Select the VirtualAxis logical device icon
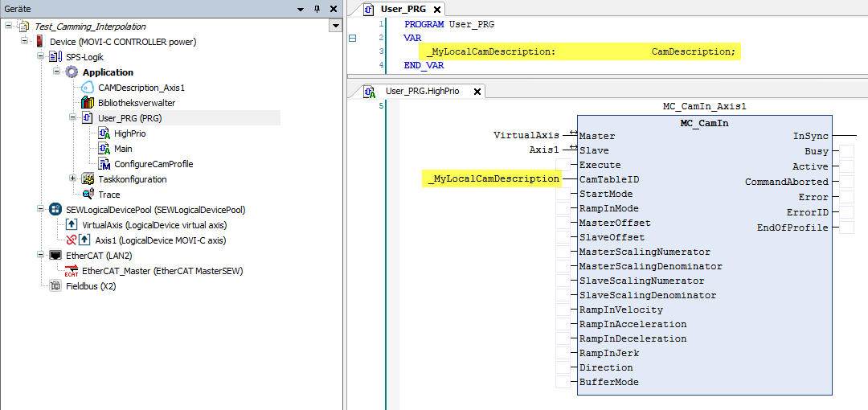Screen dimensions: 868x410 click(x=72, y=225)
